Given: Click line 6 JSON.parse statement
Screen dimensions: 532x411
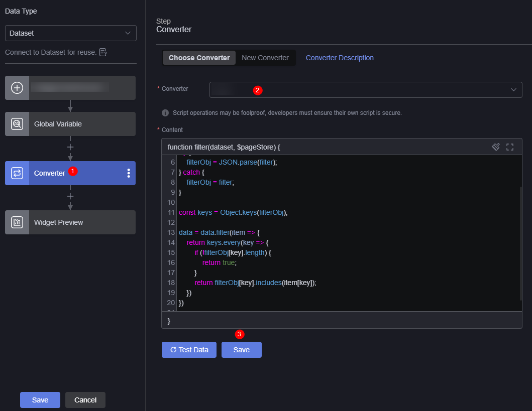Looking at the screenshot, I should pyautogui.click(x=232, y=162).
